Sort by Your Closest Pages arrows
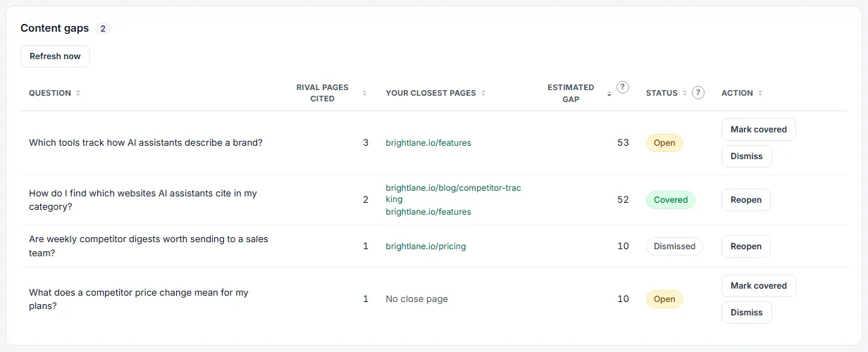 pos(483,93)
